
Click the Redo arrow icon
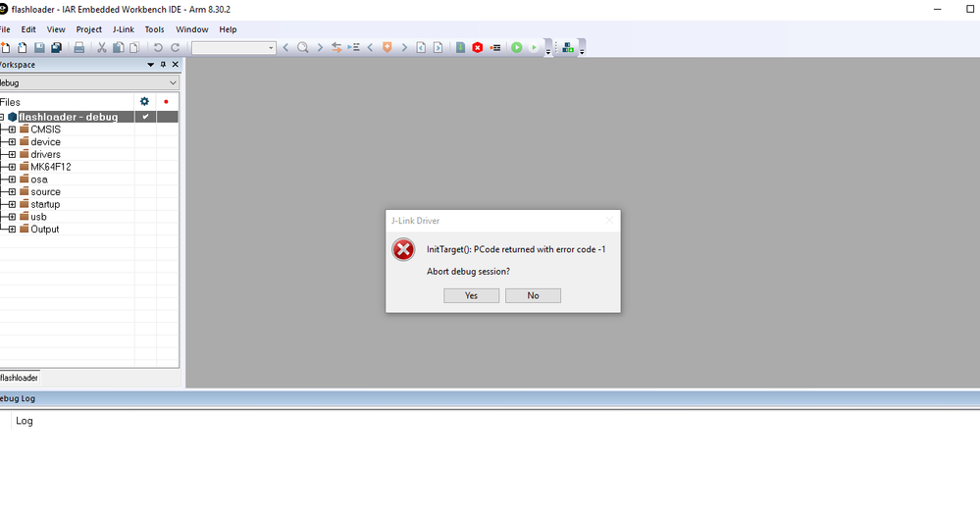tap(176, 47)
